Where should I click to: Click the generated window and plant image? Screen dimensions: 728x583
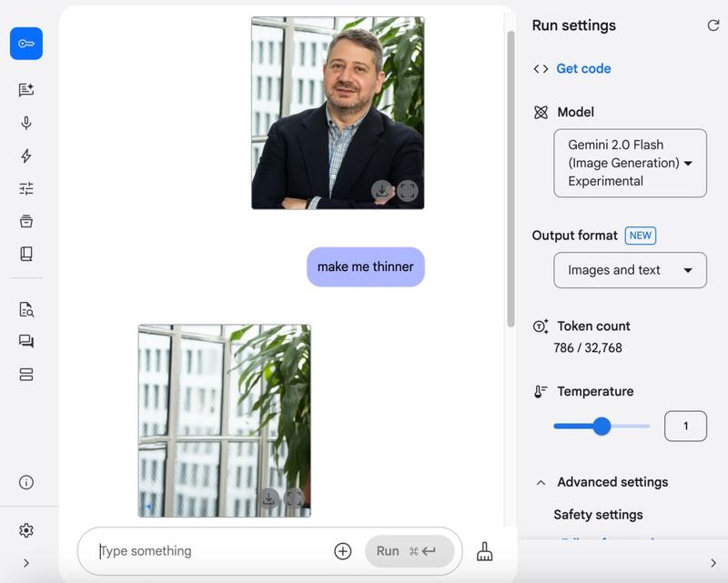click(225, 420)
